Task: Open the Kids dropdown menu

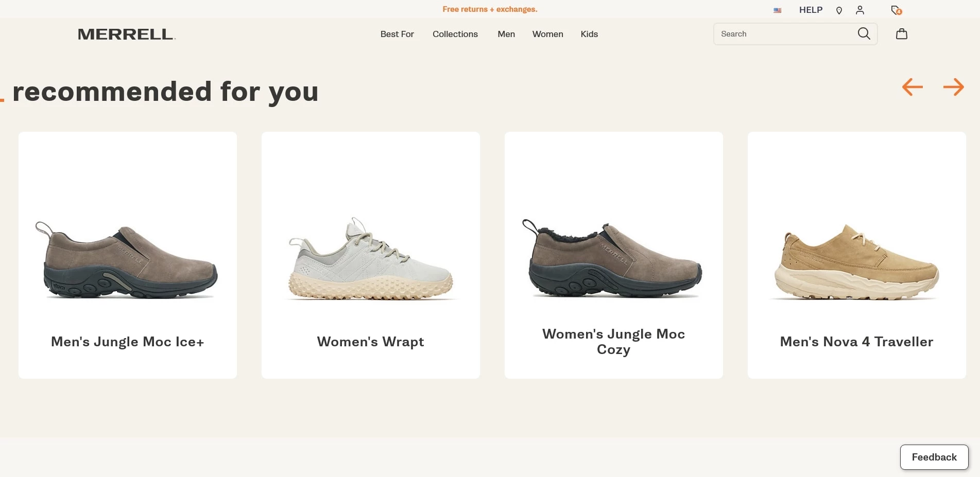Action: [589, 34]
